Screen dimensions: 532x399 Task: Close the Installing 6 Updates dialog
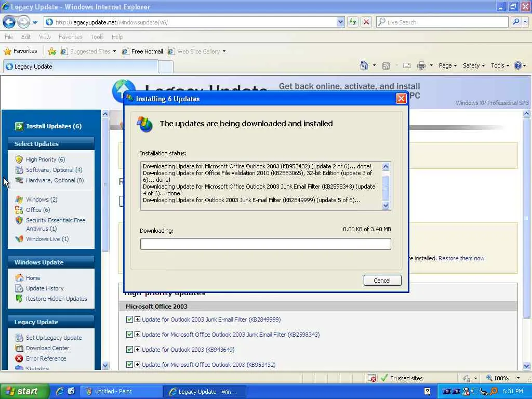tap(401, 99)
